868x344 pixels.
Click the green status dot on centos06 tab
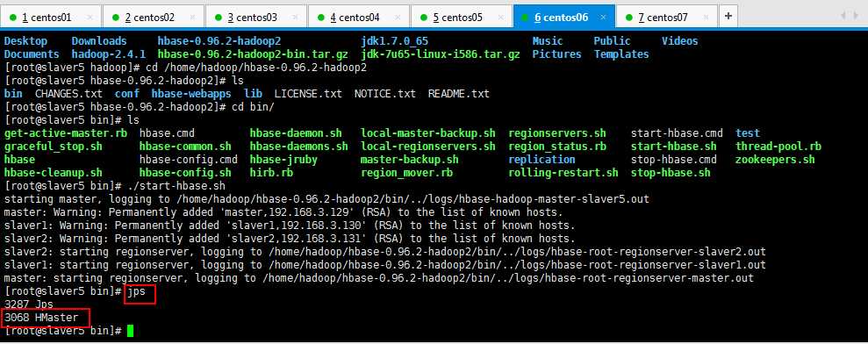[526, 18]
